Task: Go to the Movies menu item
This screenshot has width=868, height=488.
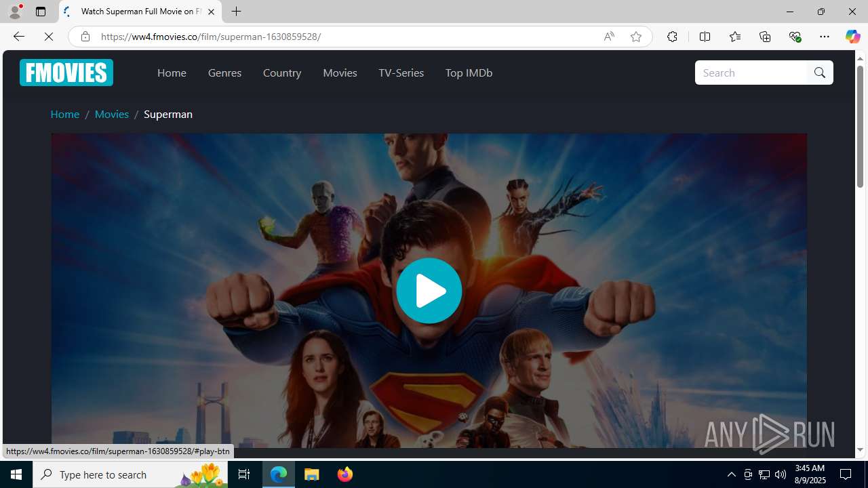Action: (340, 73)
